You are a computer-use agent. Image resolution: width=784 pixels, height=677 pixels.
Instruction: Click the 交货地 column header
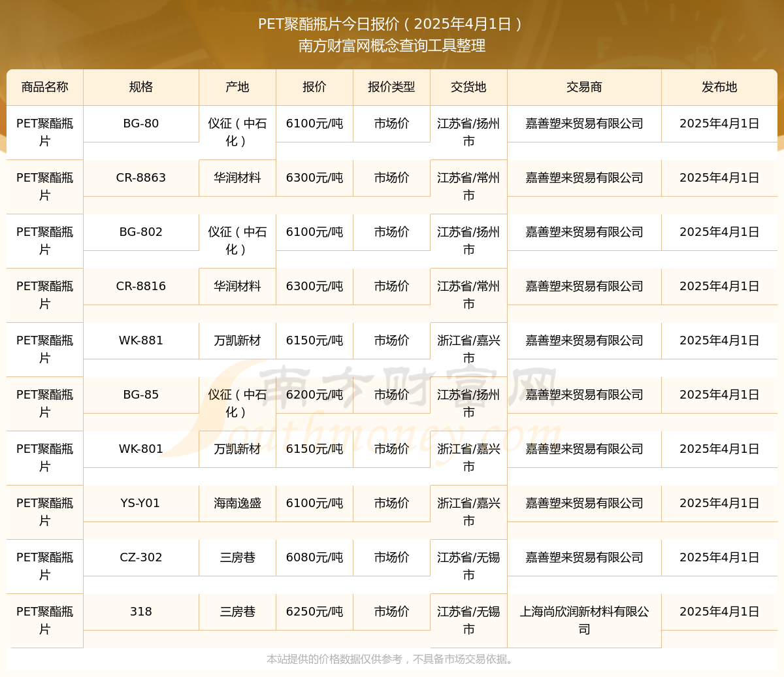tap(468, 87)
